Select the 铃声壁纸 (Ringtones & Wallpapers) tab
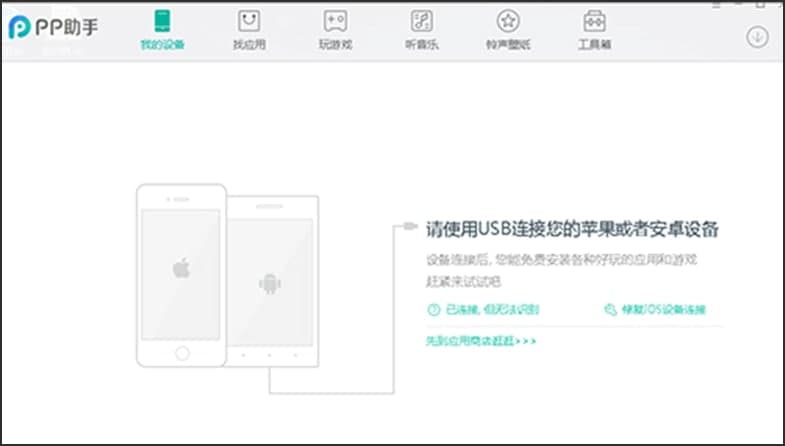The image size is (785, 446). [508, 30]
